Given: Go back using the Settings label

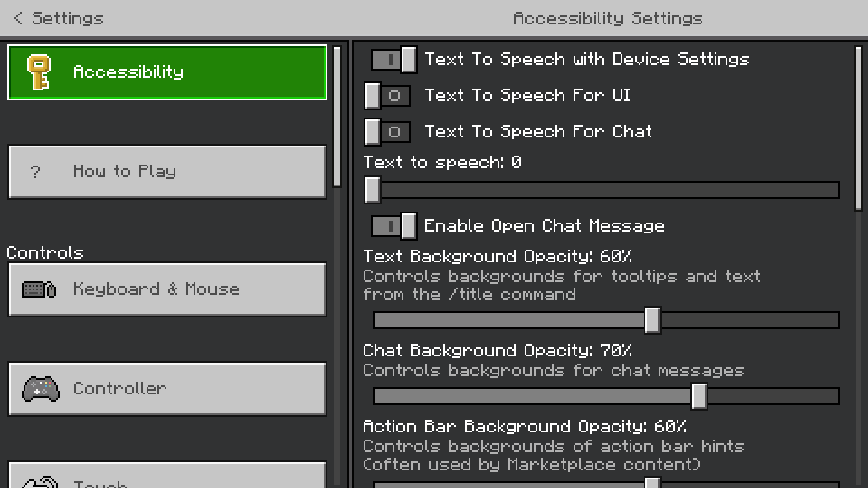Looking at the screenshot, I should [x=68, y=18].
